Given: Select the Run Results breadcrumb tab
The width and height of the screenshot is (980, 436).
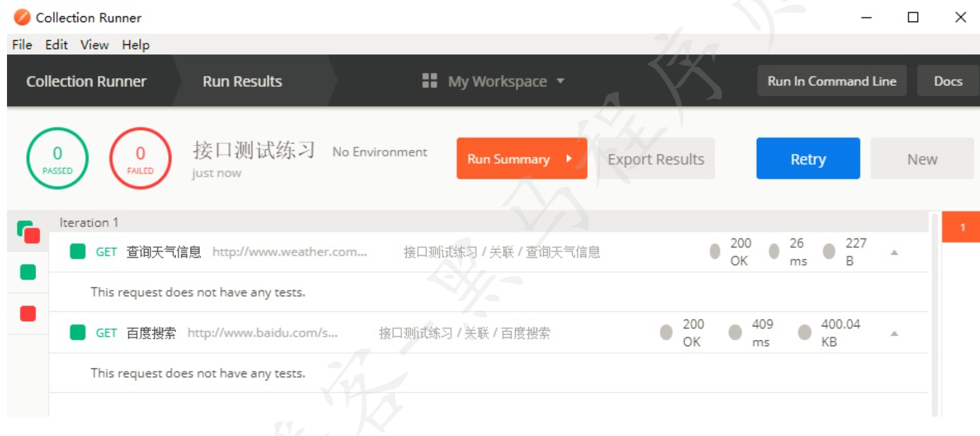Looking at the screenshot, I should point(242,81).
